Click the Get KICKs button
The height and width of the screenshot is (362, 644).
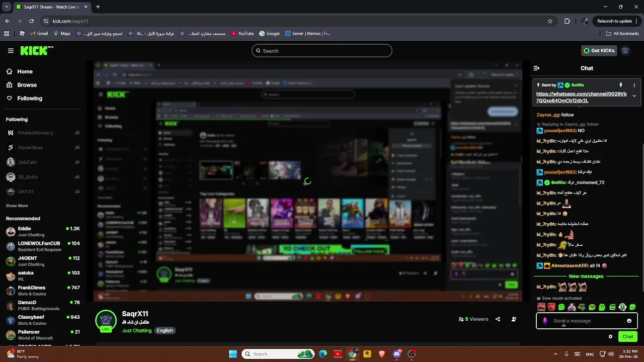pos(599,51)
